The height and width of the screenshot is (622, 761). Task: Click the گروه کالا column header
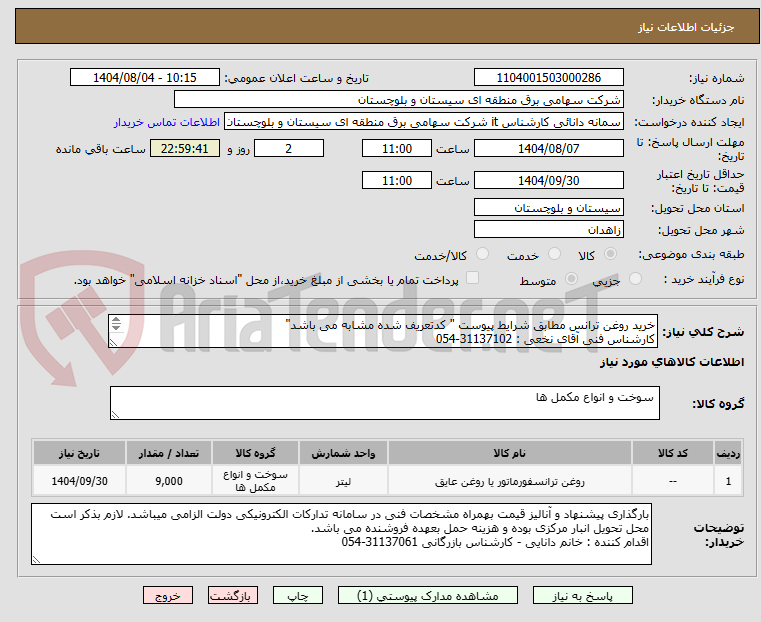(255, 453)
